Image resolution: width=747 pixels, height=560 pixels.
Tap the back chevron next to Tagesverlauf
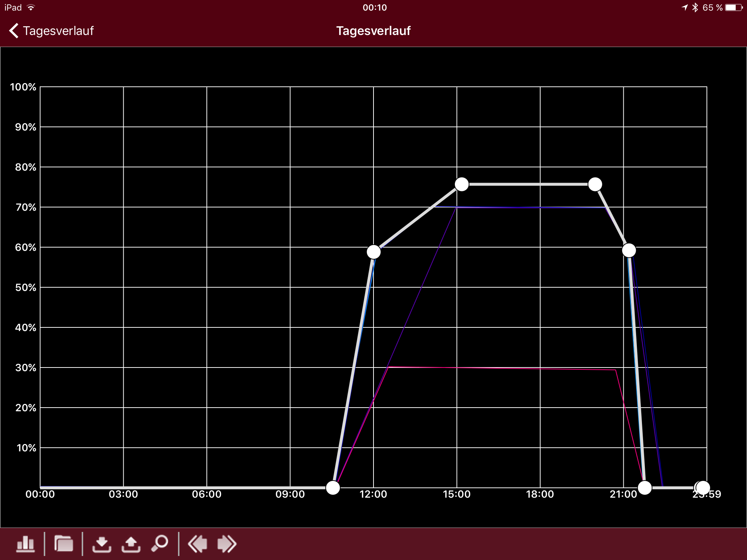pyautogui.click(x=14, y=31)
